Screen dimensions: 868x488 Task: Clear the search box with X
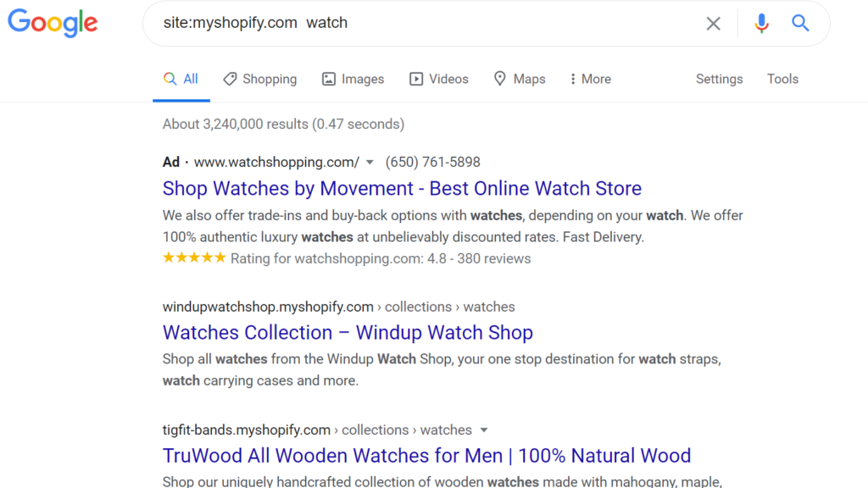click(x=713, y=23)
